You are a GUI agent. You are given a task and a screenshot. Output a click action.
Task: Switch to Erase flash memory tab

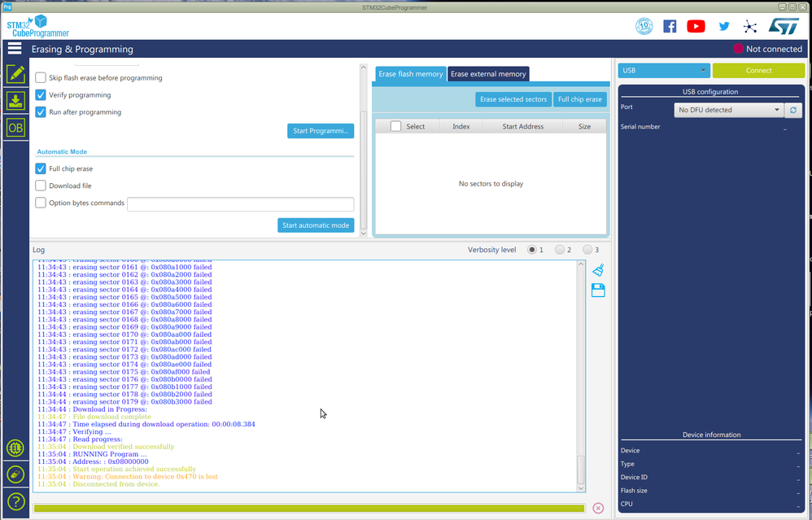tap(411, 74)
